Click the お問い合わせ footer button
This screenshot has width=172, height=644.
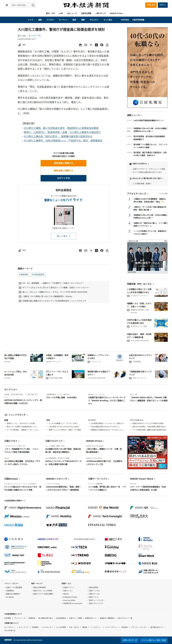(130, 640)
